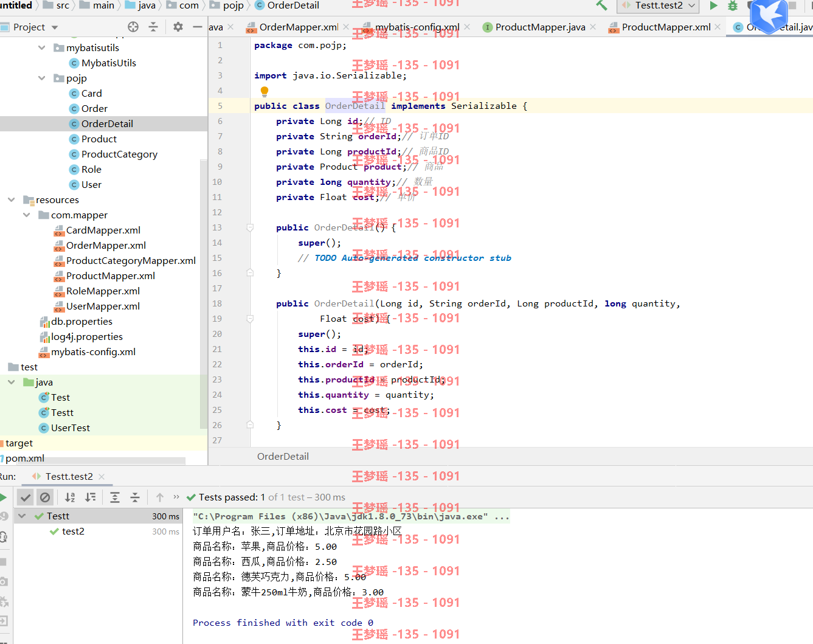The height and width of the screenshot is (644, 813).
Task: Open ProductCategoryMapper.xml file
Action: [x=125, y=260]
